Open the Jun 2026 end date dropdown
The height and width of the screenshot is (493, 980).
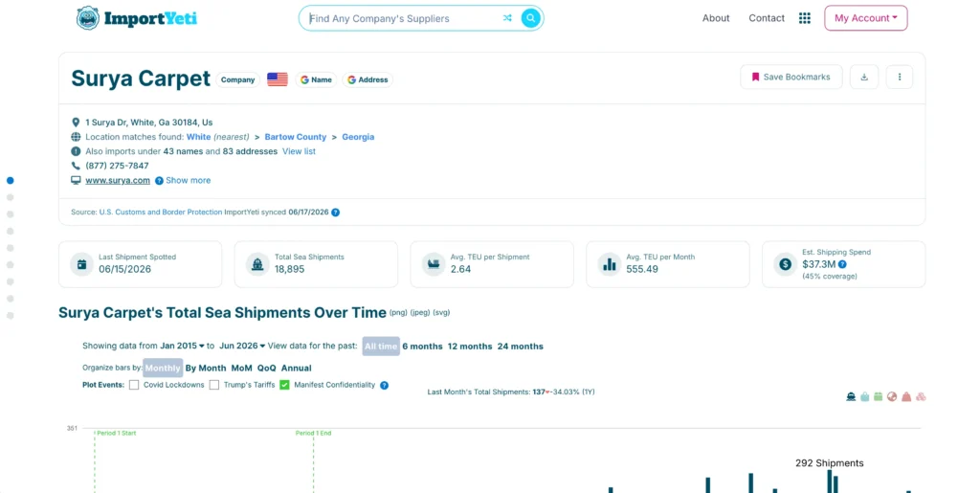point(242,346)
